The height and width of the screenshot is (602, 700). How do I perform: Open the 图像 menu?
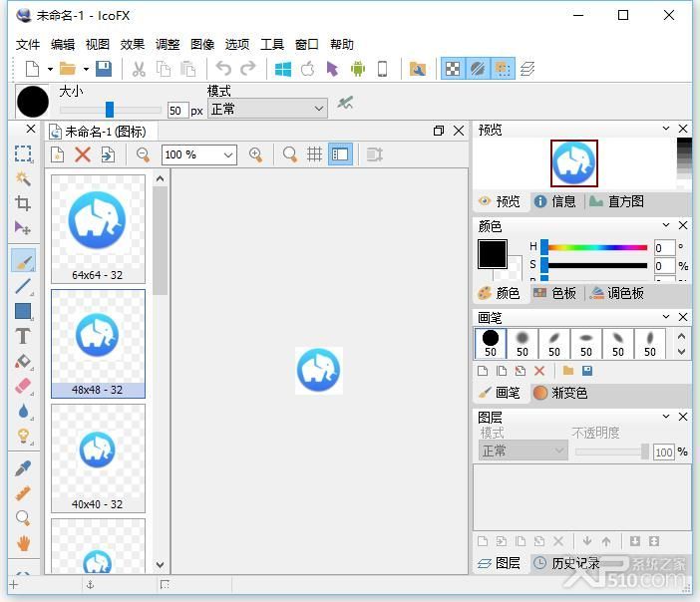click(202, 44)
